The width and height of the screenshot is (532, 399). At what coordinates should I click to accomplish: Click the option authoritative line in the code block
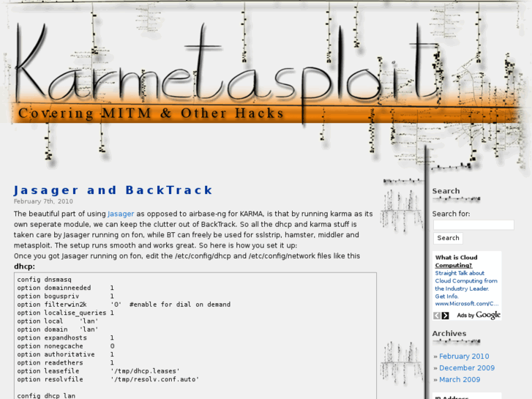pos(65,354)
